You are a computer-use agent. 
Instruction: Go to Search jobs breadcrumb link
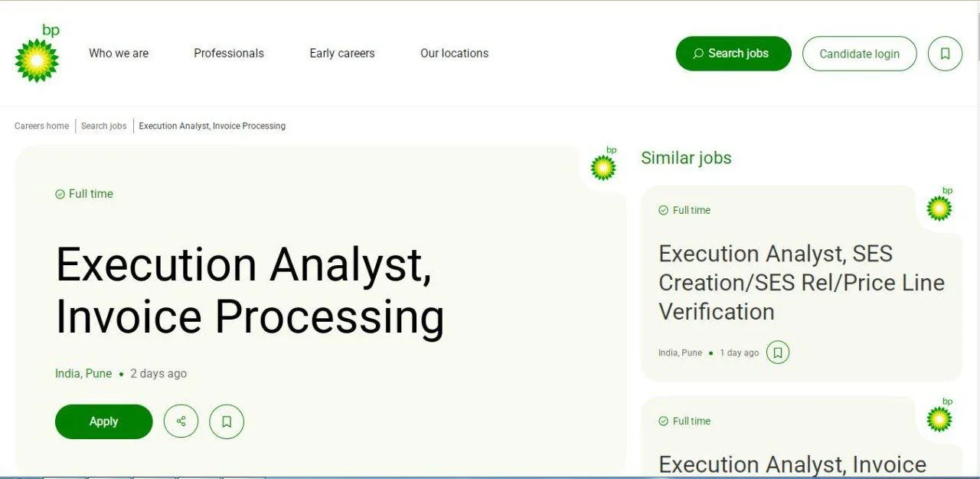click(103, 126)
